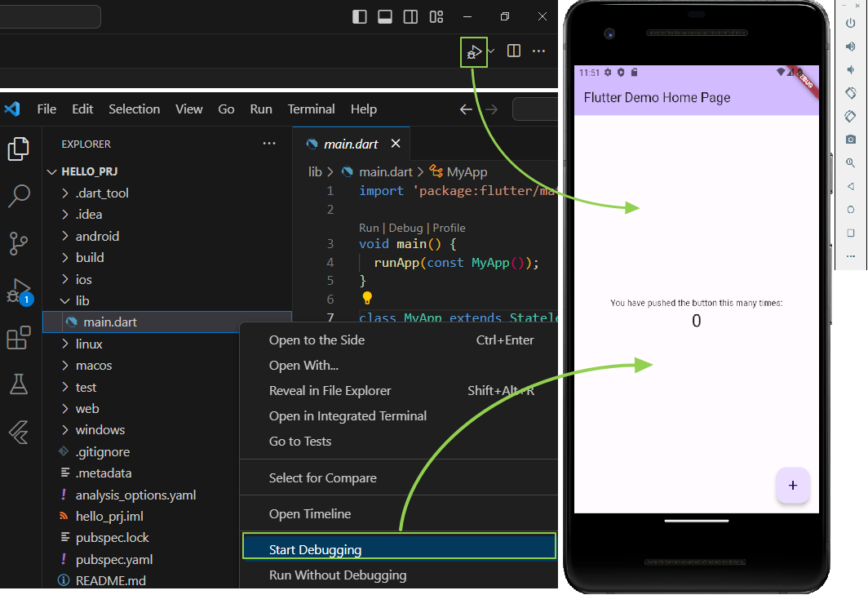
Task: Choose Reveal in File Explorer
Action: 400,391
